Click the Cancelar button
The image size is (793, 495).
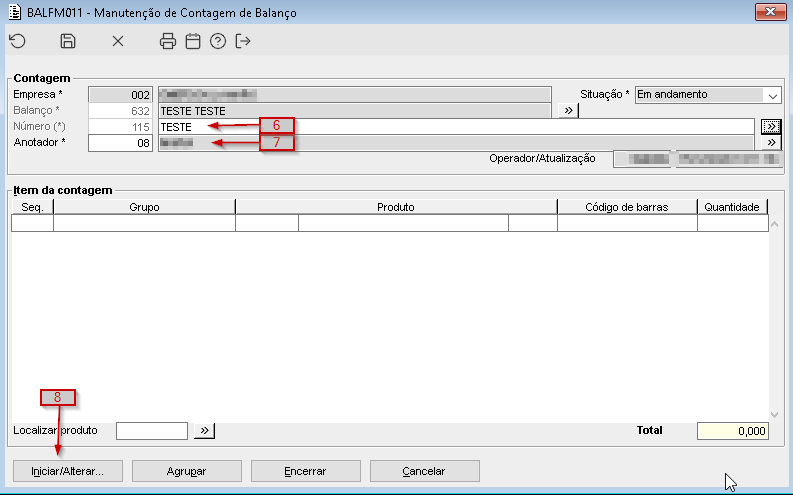tap(424, 471)
